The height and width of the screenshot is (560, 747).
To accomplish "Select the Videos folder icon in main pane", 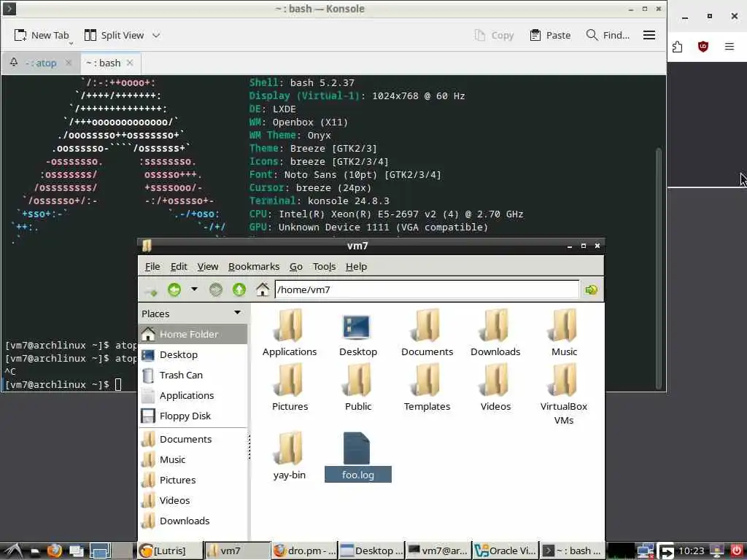I will coord(495,381).
